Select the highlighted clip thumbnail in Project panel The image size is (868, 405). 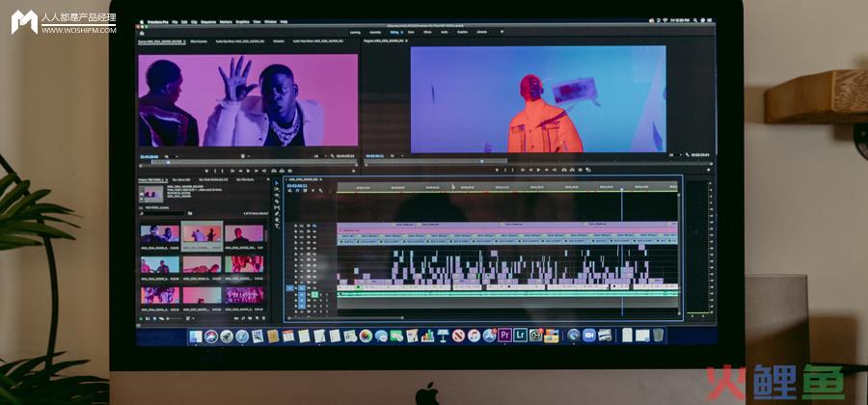click(x=203, y=235)
